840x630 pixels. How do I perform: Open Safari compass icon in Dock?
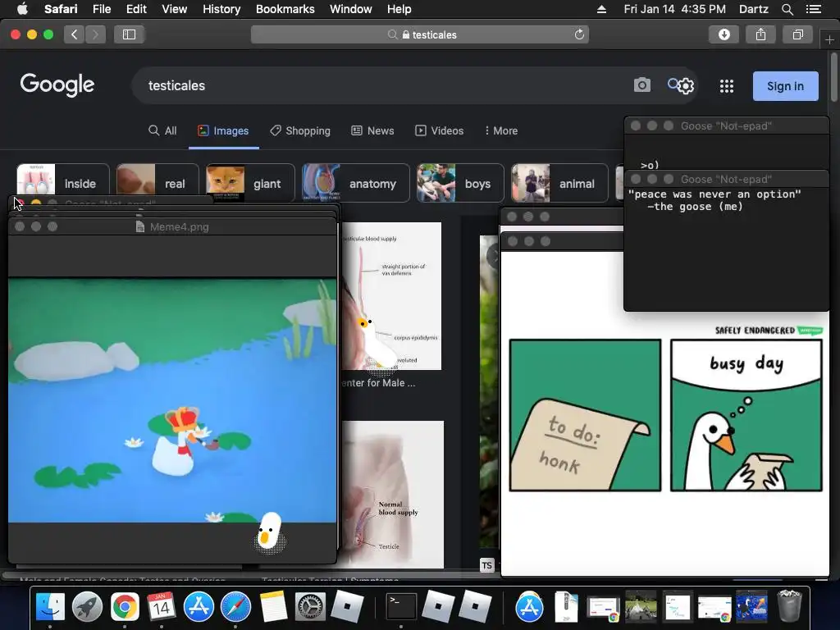(235, 607)
